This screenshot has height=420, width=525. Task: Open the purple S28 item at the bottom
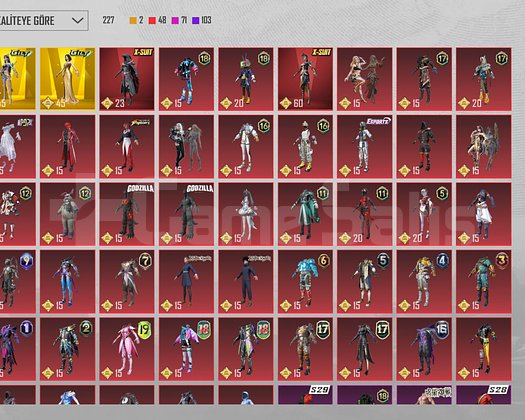484,395
